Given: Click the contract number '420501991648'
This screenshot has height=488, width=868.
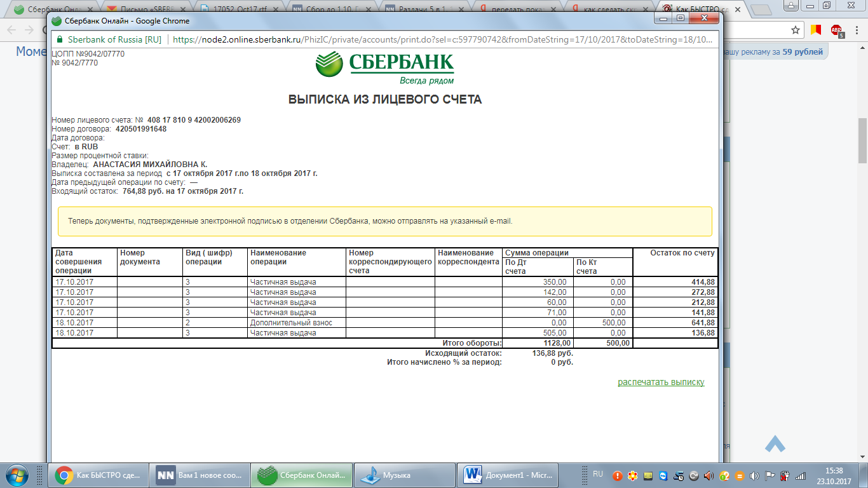Looking at the screenshot, I should pos(141,129).
